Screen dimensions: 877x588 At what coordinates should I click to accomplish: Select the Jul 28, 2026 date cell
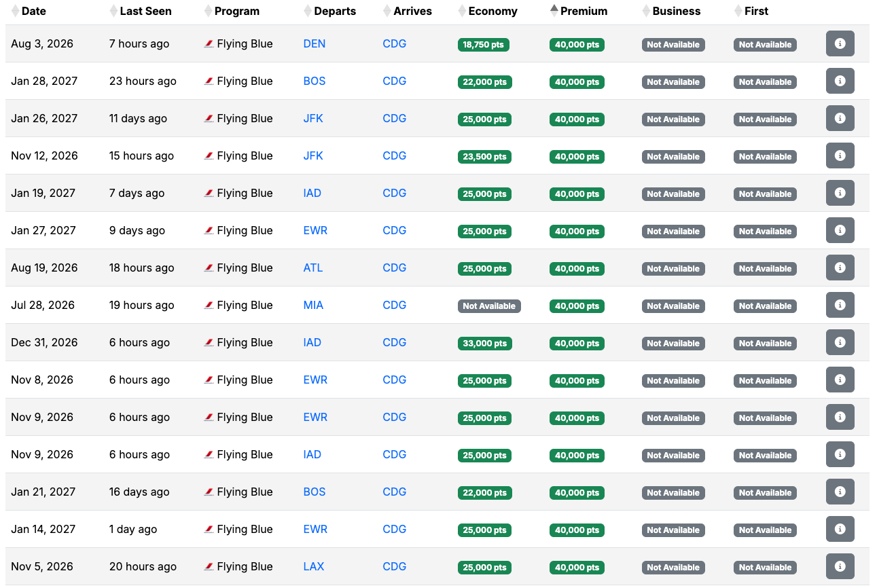coord(43,305)
